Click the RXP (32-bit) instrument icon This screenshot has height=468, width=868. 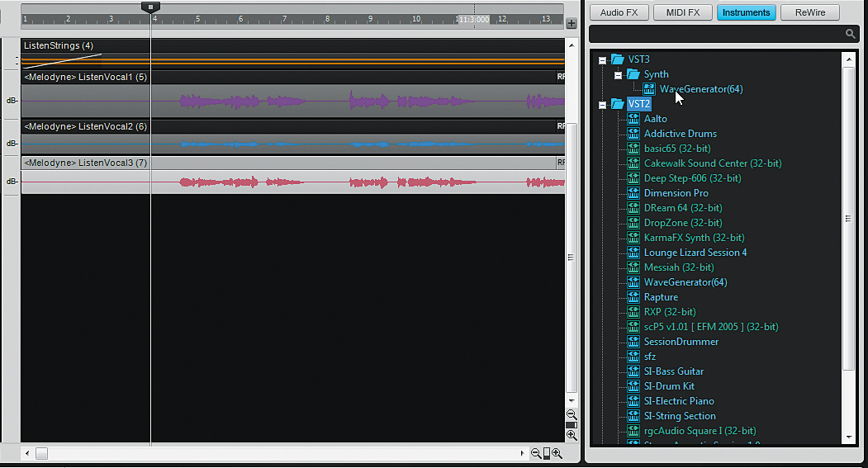click(633, 312)
